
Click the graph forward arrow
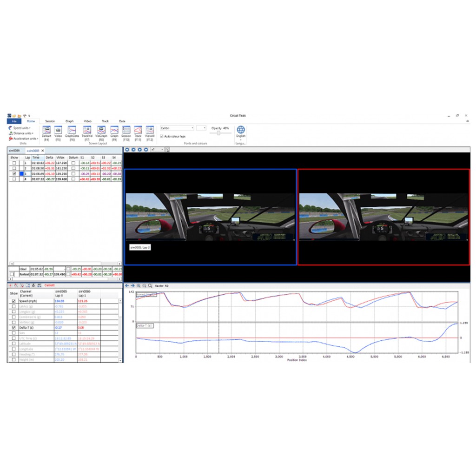pyautogui.click(x=132, y=286)
